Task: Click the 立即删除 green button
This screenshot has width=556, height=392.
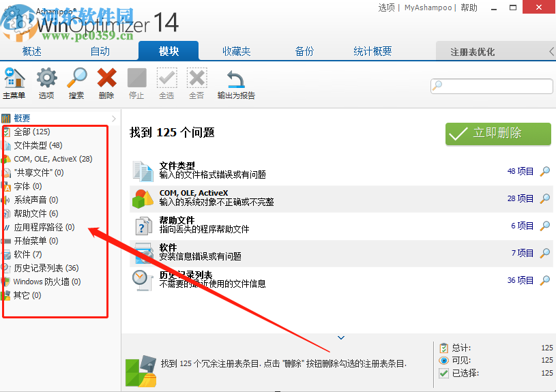Action: click(498, 134)
